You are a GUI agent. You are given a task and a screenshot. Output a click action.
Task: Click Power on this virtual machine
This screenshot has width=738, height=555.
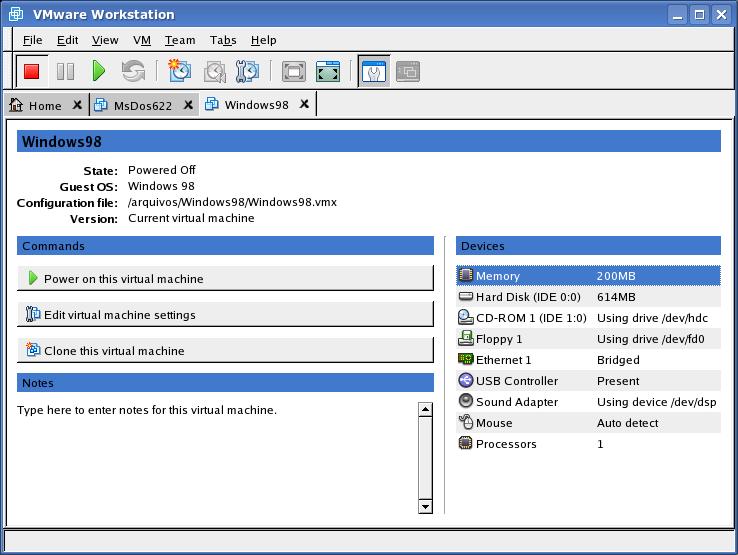coord(225,279)
